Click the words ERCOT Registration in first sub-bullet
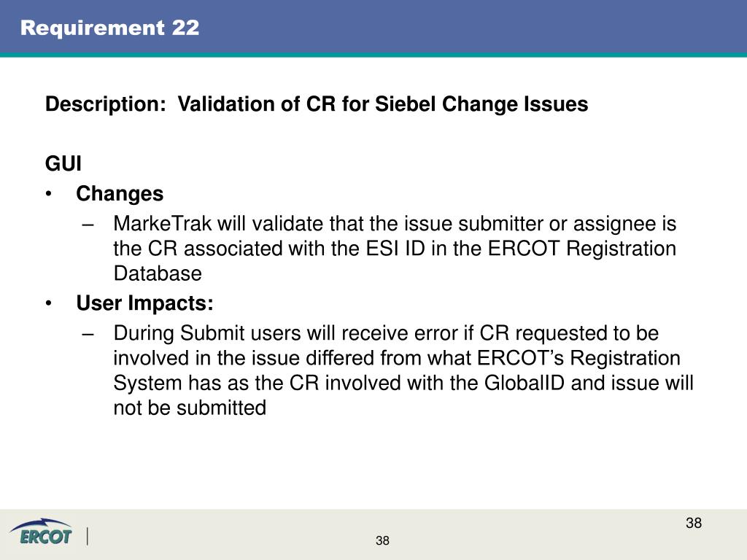Image resolution: width=747 pixels, height=560 pixels. (x=582, y=249)
